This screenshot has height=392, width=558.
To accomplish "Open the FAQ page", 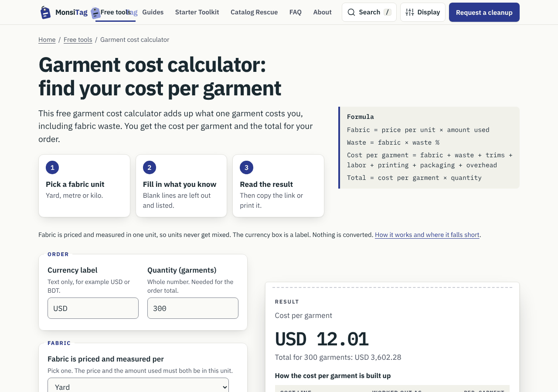I will (296, 12).
